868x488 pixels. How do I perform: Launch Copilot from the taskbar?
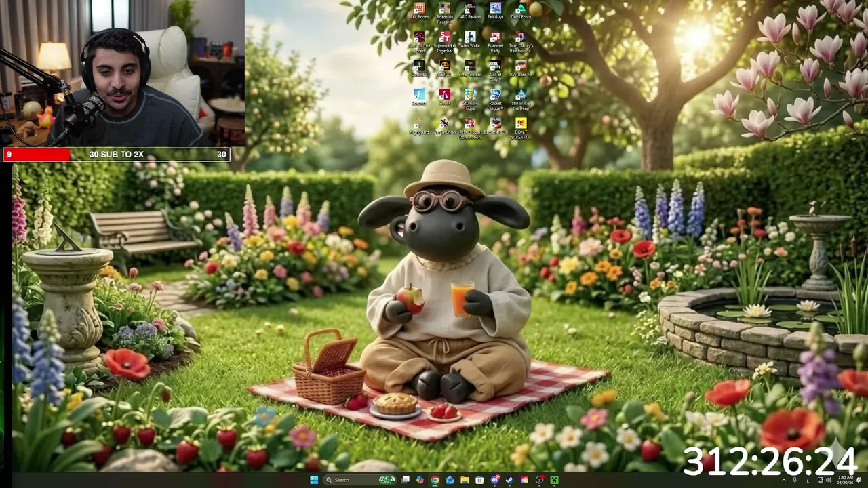coord(420,480)
